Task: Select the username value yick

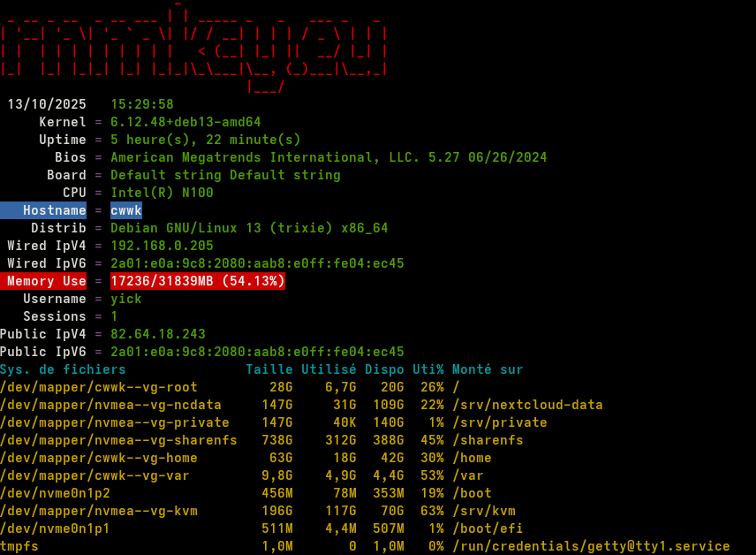Action: [125, 299]
